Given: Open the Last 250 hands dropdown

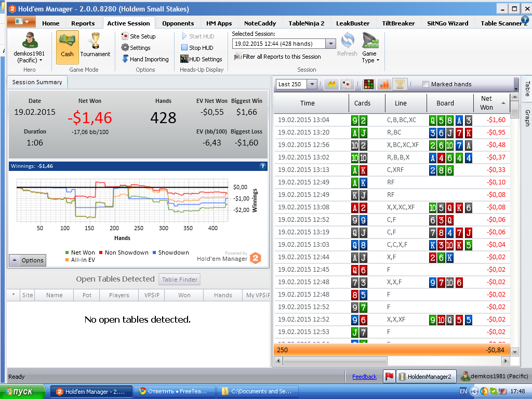Looking at the screenshot, I should click(x=312, y=84).
